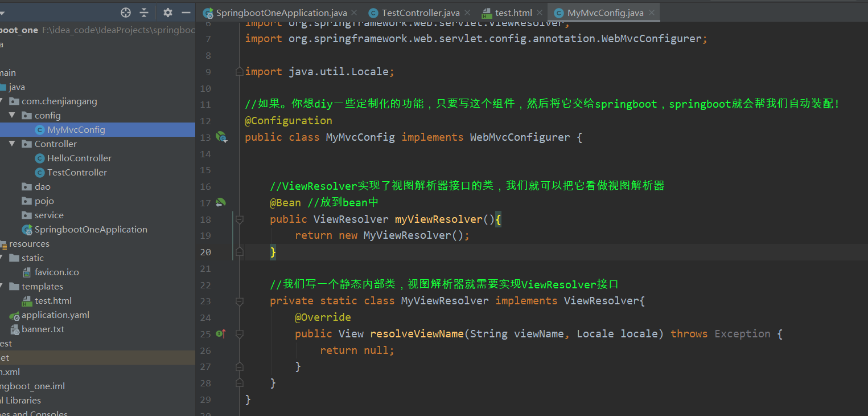Fold myViewResolver method at line 18
Screen dimensions: 868x416
click(x=240, y=219)
